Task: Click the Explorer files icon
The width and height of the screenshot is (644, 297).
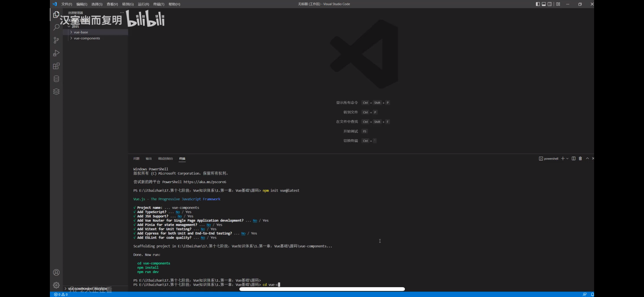Action: [56, 15]
